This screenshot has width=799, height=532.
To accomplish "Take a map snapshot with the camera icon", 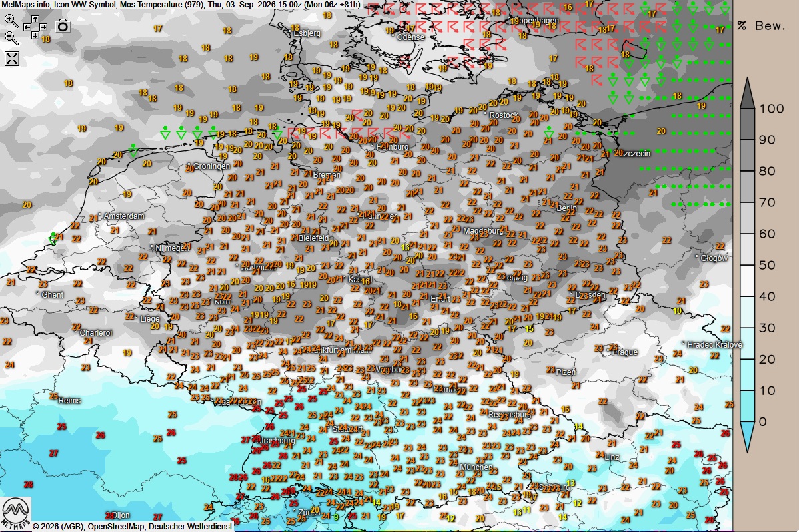I will (x=63, y=26).
